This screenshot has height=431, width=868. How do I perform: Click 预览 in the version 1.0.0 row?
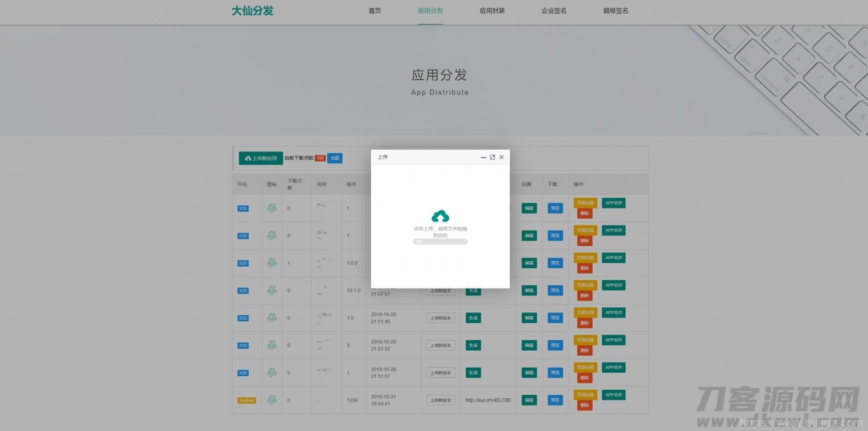click(555, 263)
